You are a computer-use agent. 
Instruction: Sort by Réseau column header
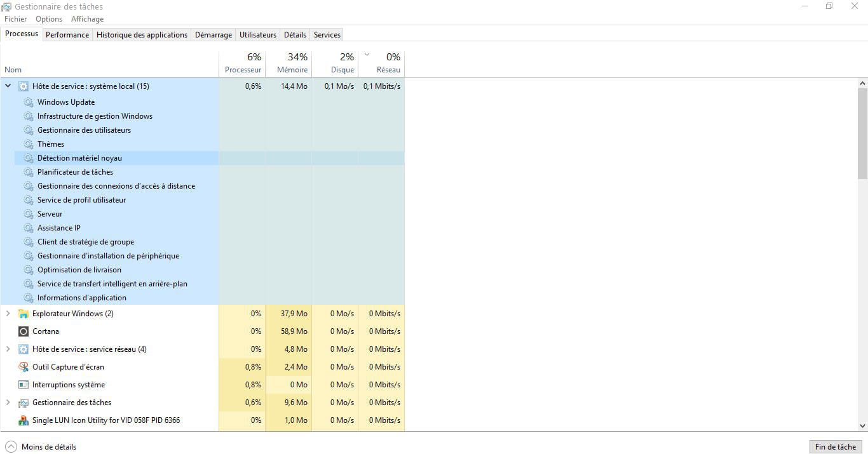pyautogui.click(x=381, y=63)
